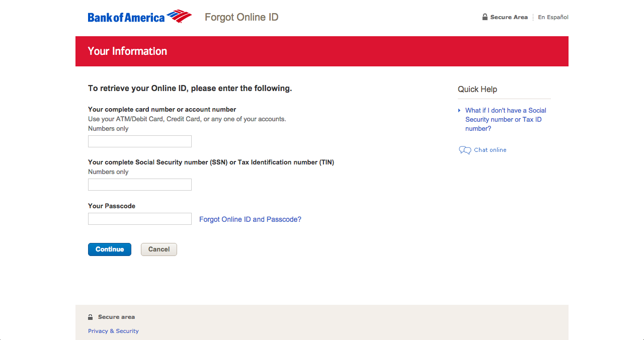Click the padlock icon in the footer
This screenshot has height=340, width=644.
coord(90,316)
